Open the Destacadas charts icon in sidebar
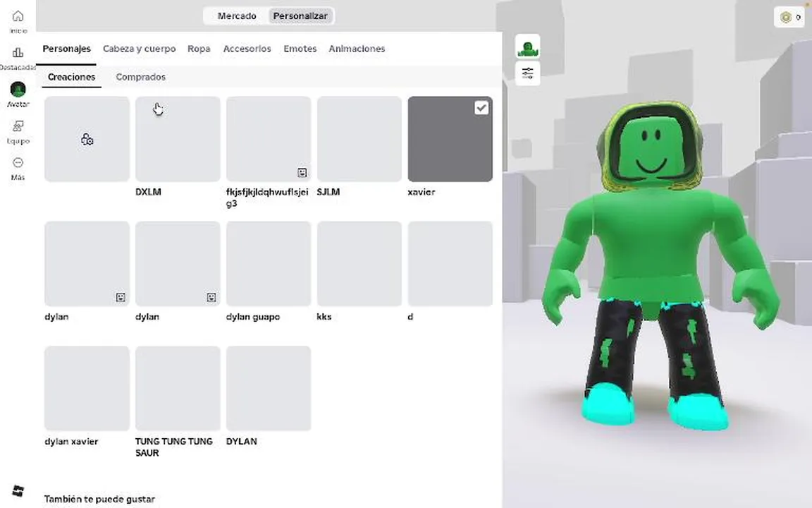This screenshot has height=508, width=812. 18,52
